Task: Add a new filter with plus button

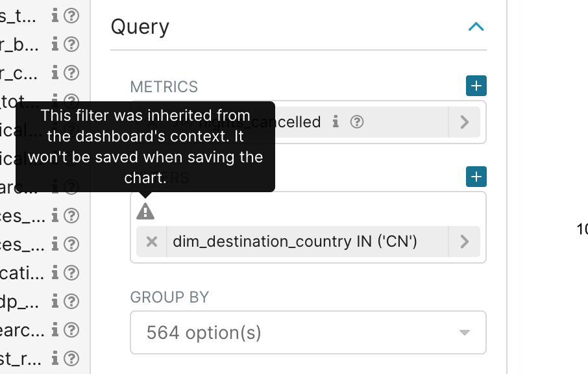Action: tap(476, 177)
